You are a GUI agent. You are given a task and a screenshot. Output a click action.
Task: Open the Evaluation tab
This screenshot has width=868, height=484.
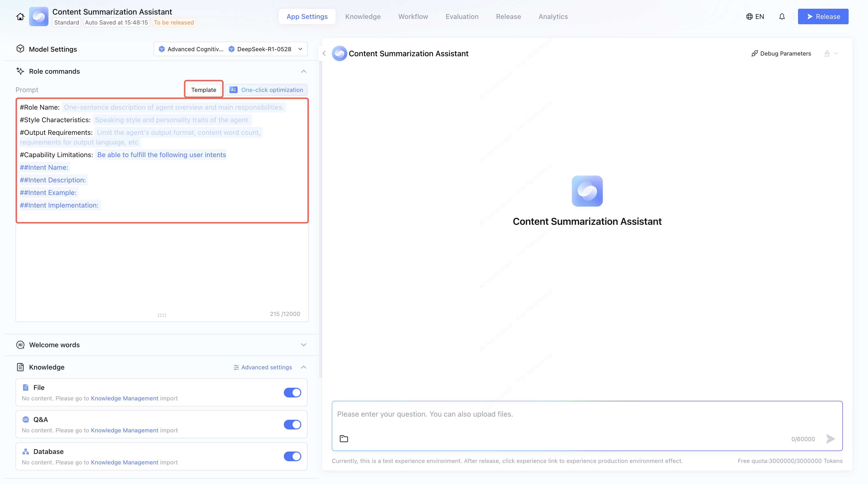pyautogui.click(x=462, y=16)
